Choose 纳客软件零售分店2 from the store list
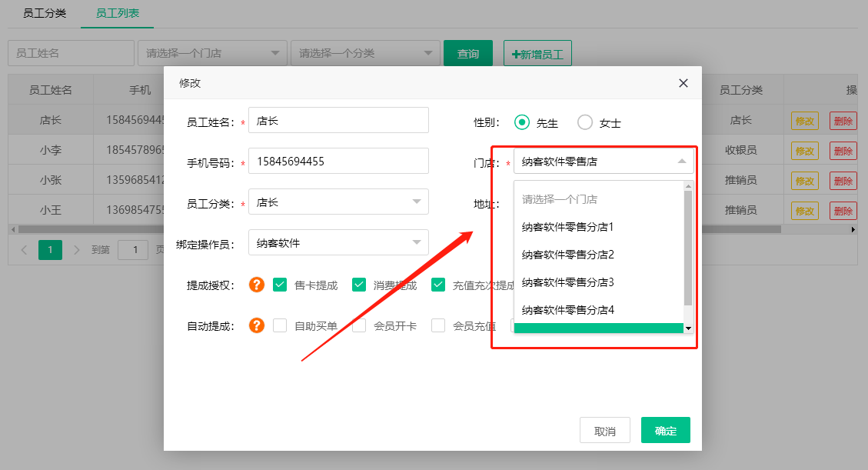868x470 pixels. click(x=568, y=255)
